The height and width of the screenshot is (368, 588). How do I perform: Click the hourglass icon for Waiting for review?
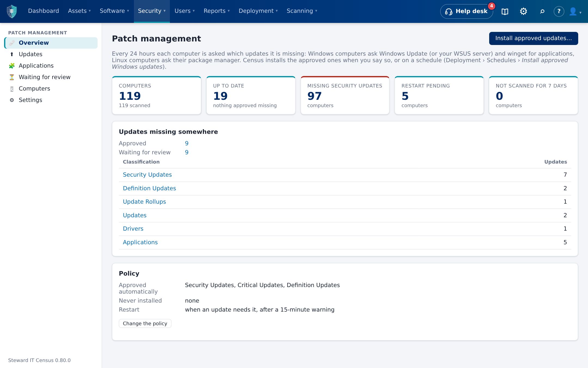click(x=12, y=77)
